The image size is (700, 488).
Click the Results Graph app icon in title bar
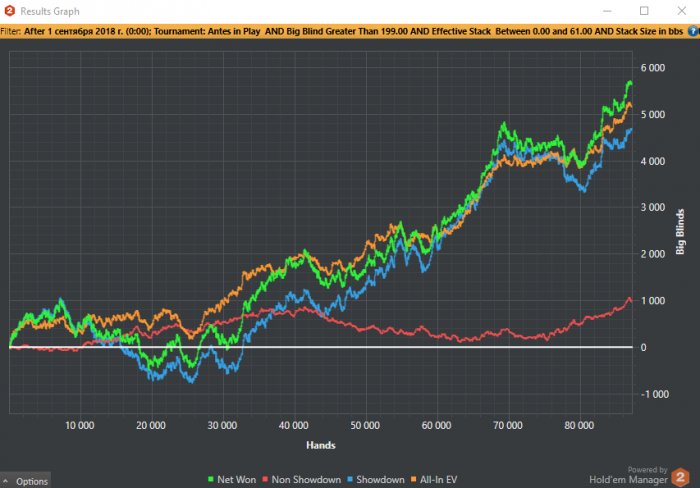click(9, 11)
